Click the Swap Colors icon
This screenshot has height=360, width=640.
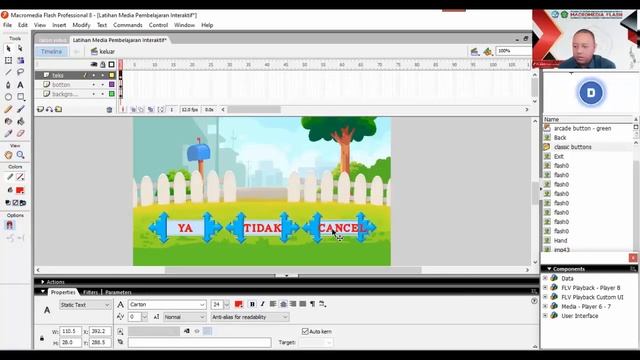(23, 203)
